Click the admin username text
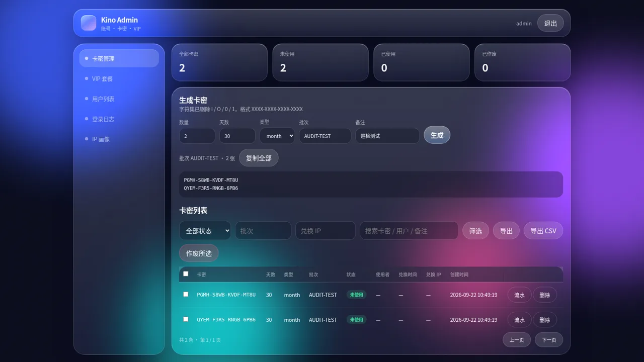Viewport: 644px width, 362px height. tap(524, 23)
